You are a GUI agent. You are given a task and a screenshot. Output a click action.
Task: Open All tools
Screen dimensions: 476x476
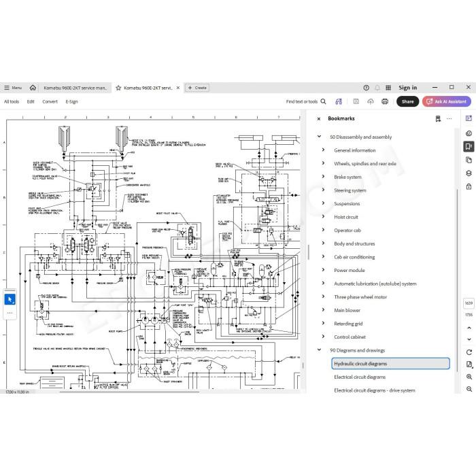(12, 102)
